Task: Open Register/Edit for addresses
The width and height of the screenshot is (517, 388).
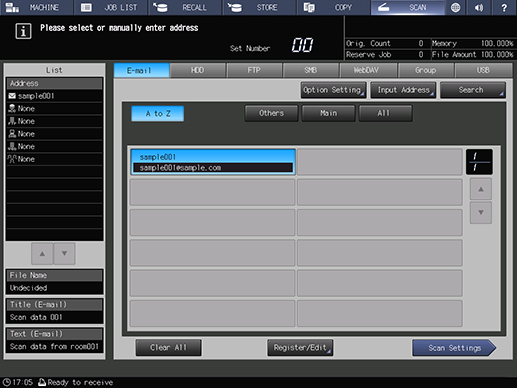Action: point(300,348)
